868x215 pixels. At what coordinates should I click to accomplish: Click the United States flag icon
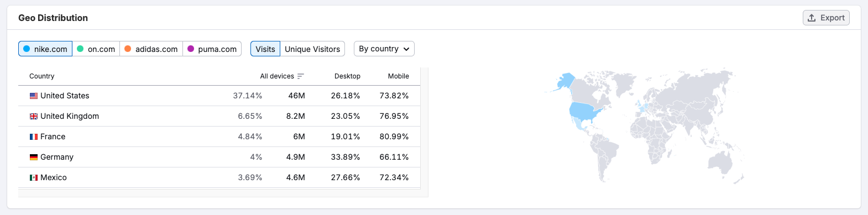pyautogui.click(x=34, y=96)
